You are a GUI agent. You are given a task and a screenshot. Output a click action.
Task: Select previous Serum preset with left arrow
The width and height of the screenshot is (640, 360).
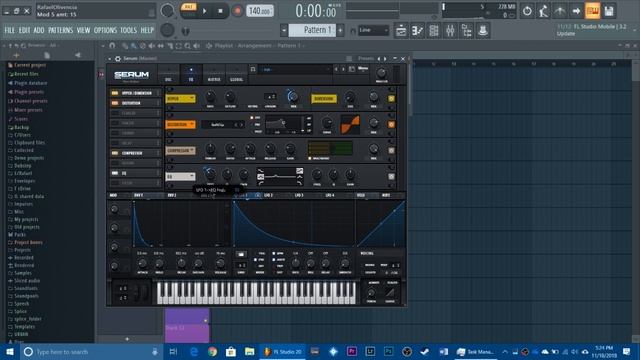[x=336, y=69]
